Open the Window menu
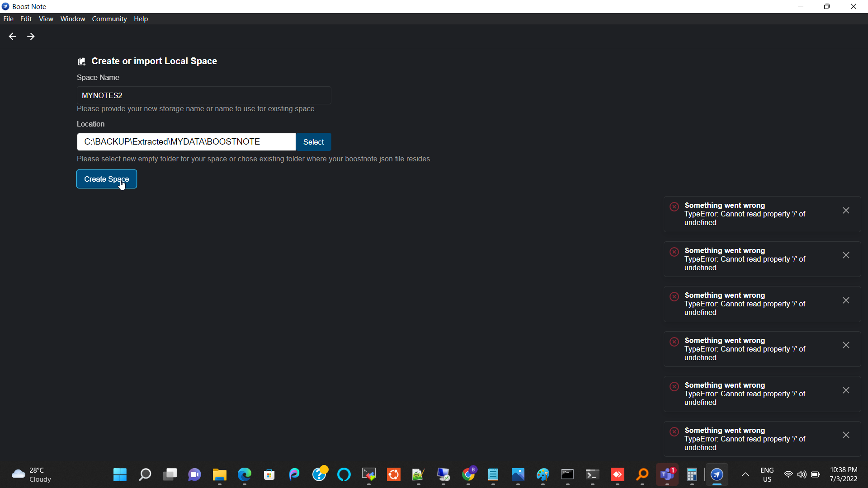This screenshot has width=868, height=488. coord(73,19)
